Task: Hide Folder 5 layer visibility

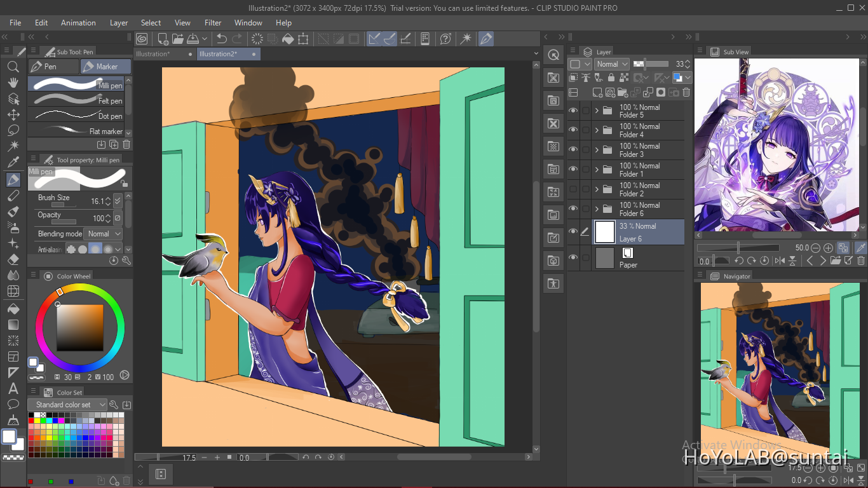Action: click(x=573, y=111)
